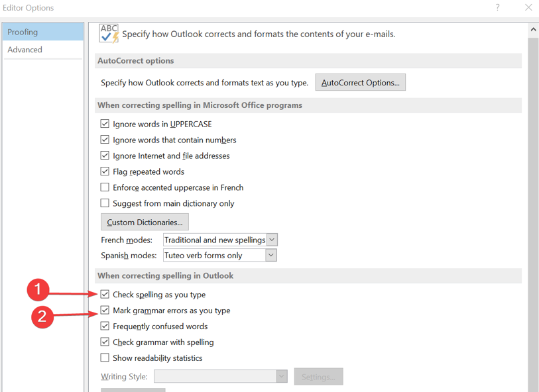Viewport: 539px width, 392px height.
Task: Uncheck Frequently confused words
Action: point(105,326)
